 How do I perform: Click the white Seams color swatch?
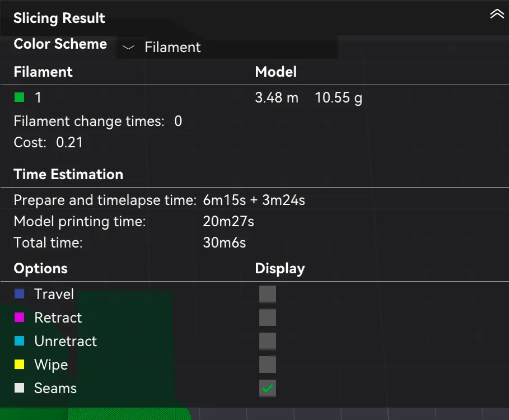[20, 388]
